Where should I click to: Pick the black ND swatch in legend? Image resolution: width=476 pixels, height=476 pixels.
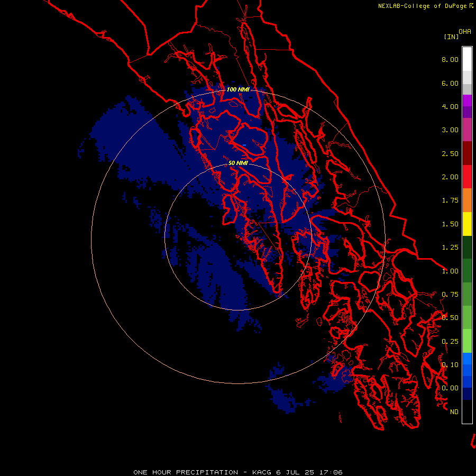coord(467,411)
